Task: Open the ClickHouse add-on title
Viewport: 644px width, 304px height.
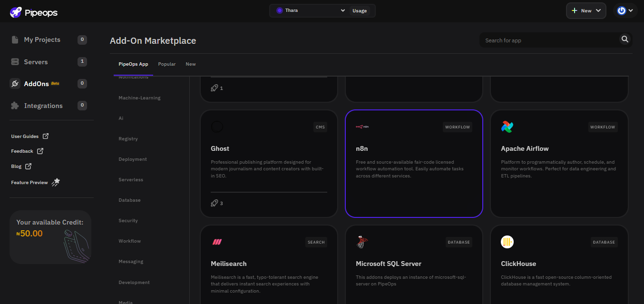Action: (518, 264)
